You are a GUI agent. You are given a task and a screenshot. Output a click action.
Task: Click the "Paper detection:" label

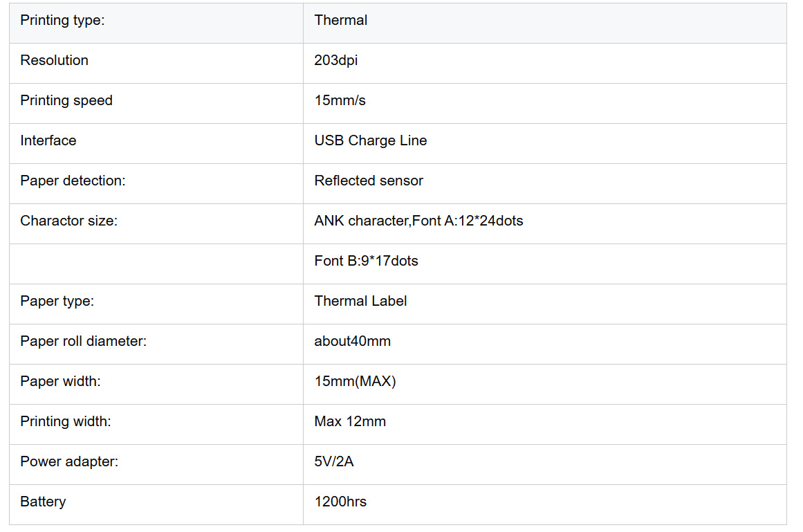click(73, 181)
